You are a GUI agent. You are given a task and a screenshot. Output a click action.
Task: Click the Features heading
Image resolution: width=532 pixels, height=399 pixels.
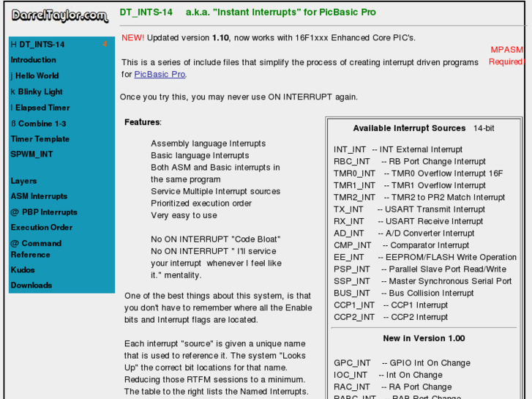click(x=143, y=122)
